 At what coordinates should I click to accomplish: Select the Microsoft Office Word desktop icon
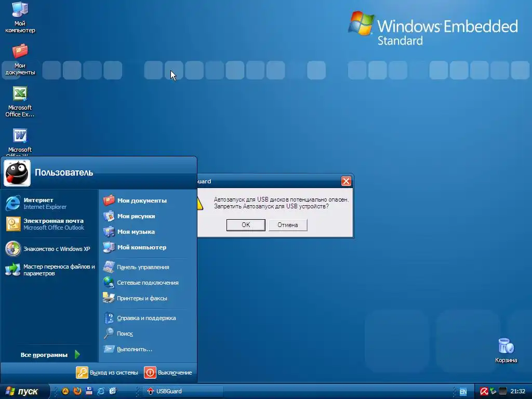[x=20, y=142]
